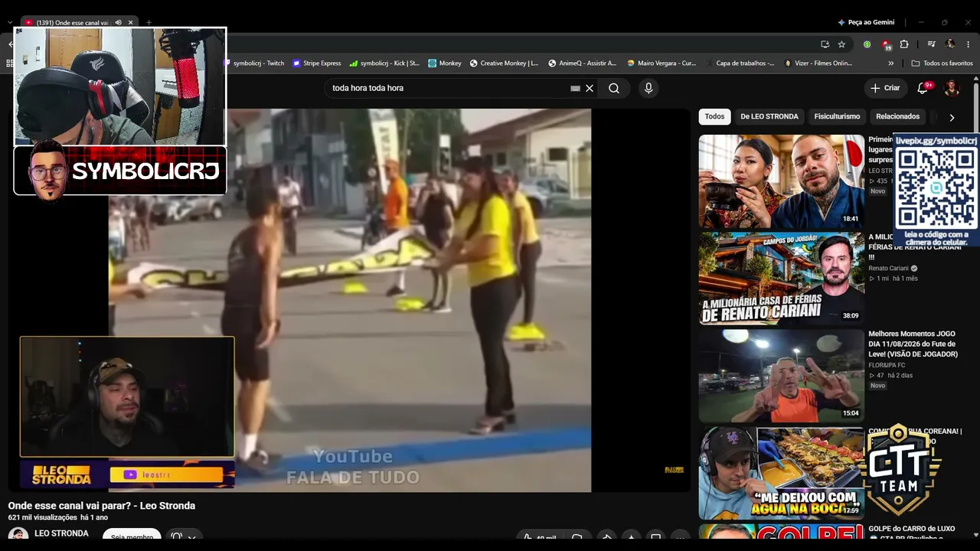This screenshot has height=551, width=980.
Task: Click the Criar button
Action: [x=885, y=88]
